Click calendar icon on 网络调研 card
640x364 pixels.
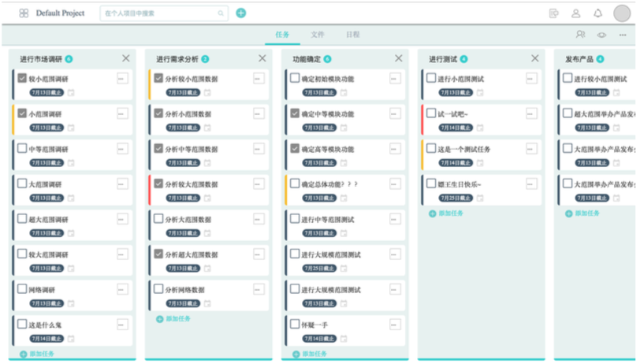pos(71,303)
